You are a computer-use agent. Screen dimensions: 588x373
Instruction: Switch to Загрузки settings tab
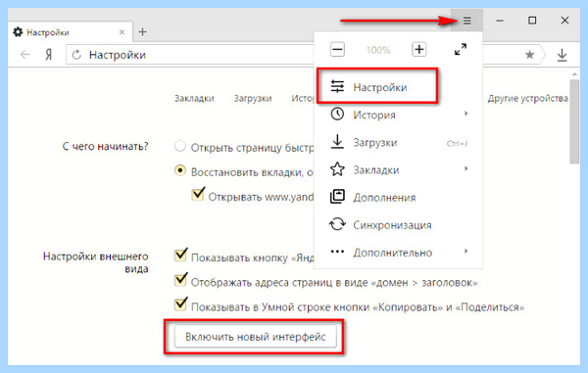[x=253, y=99]
